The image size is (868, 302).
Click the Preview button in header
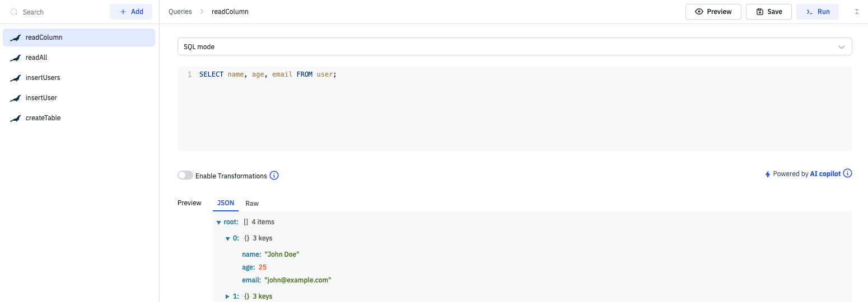[713, 12]
